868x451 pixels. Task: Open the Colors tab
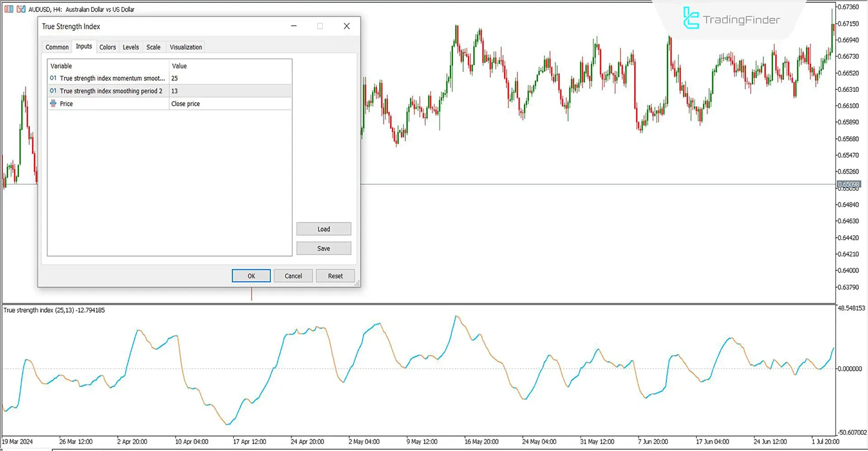click(x=108, y=47)
